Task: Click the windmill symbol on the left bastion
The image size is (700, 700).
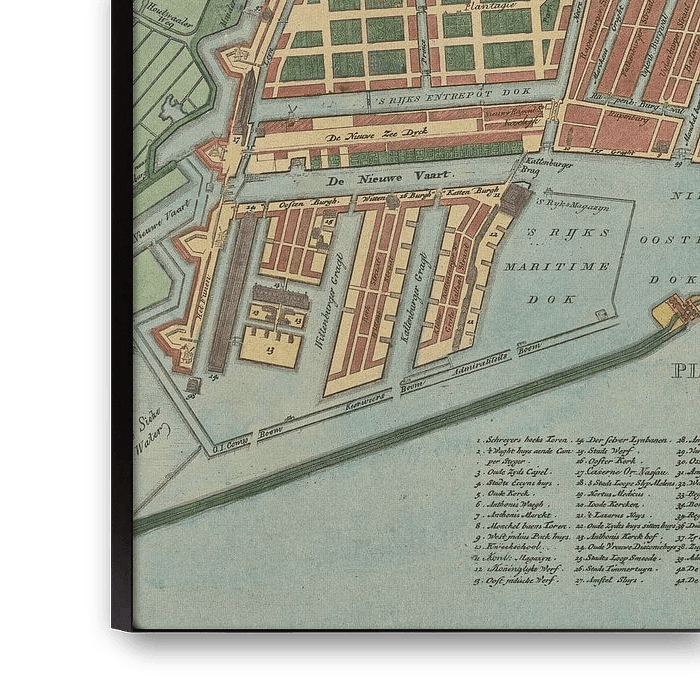Action: (188, 352)
